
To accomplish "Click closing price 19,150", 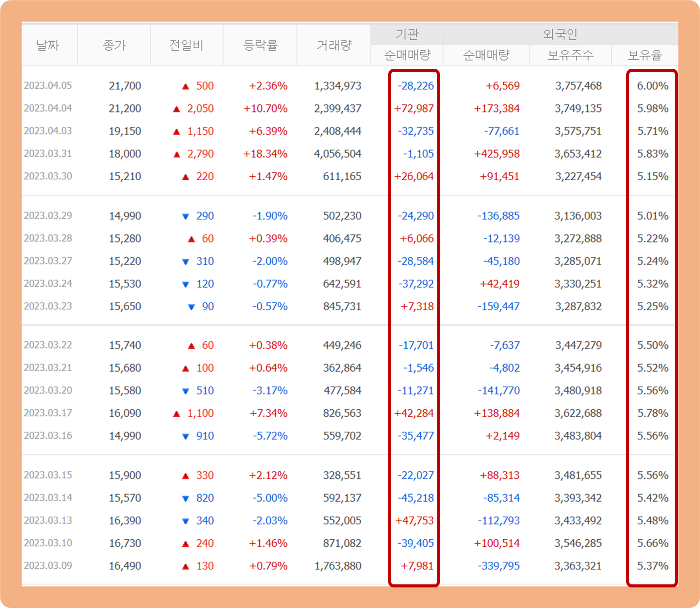I will point(125,131).
